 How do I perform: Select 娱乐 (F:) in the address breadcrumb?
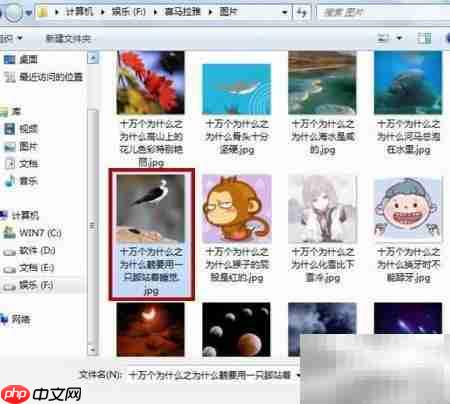point(129,12)
